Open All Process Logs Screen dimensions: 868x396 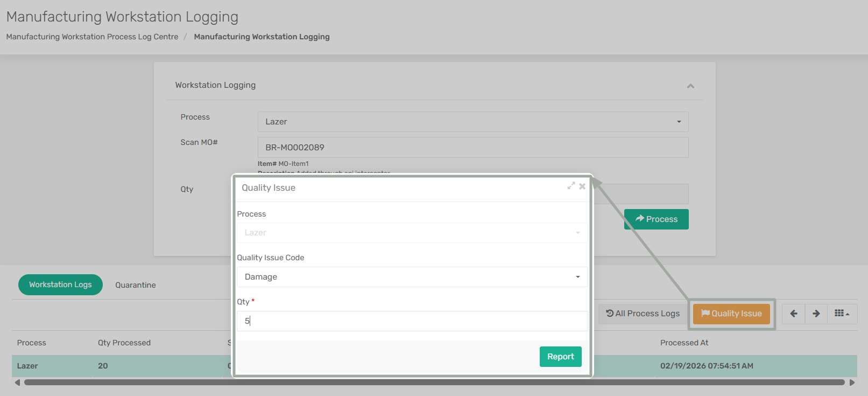click(643, 314)
